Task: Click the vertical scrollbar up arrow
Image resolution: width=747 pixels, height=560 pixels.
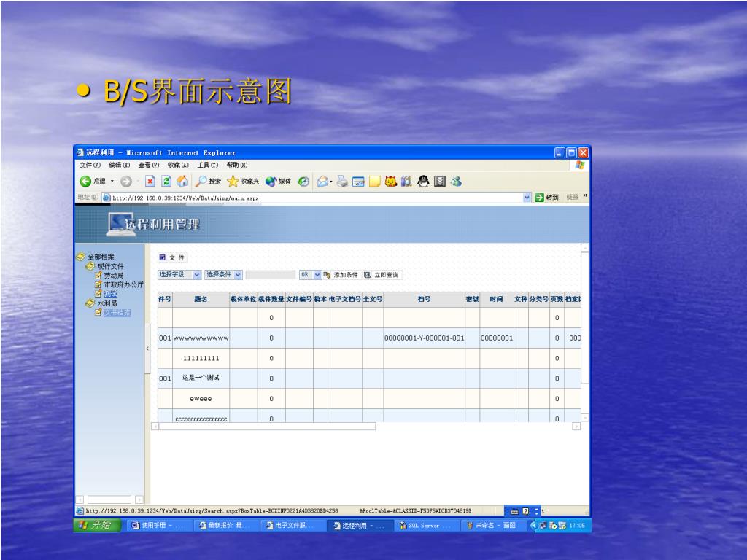Action: point(584,248)
